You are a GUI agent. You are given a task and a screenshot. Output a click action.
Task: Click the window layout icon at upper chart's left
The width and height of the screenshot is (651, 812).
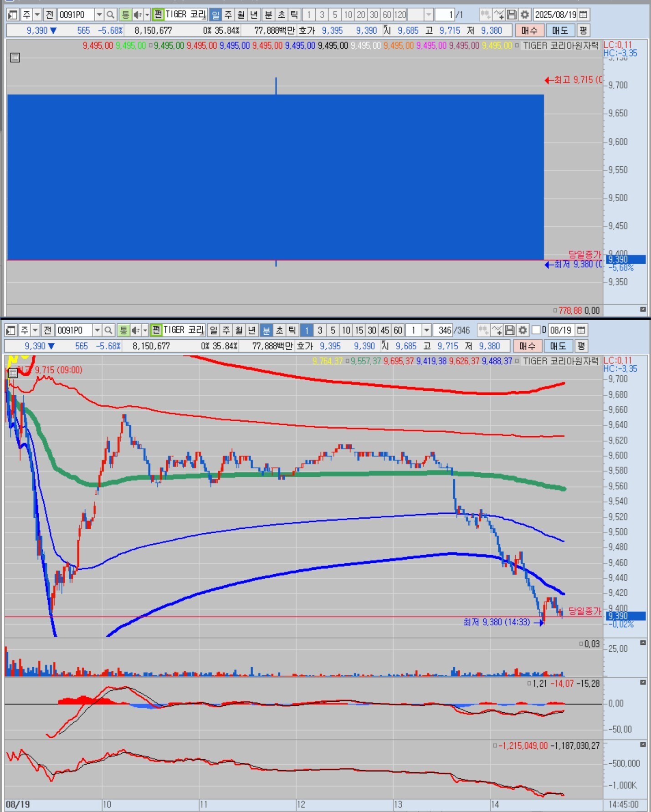tap(13, 15)
